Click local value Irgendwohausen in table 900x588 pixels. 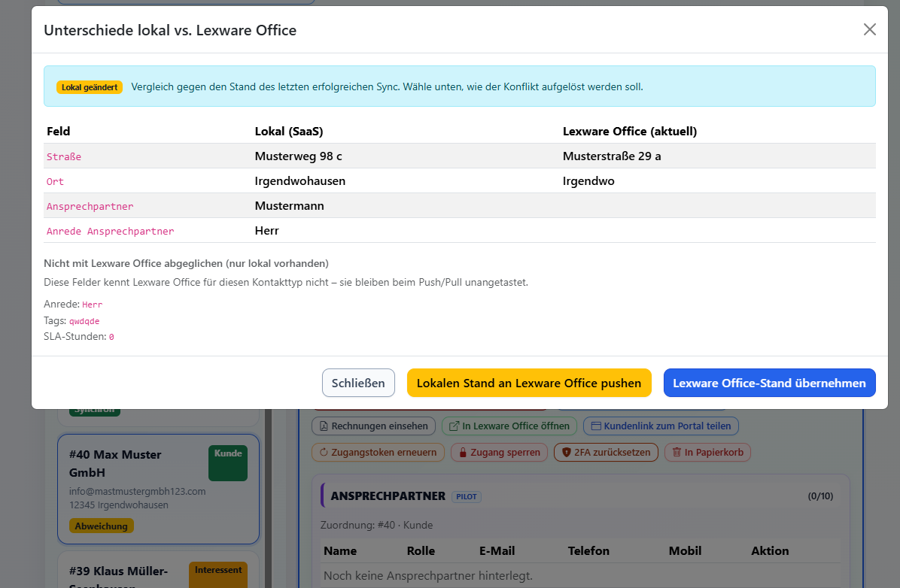300,181
